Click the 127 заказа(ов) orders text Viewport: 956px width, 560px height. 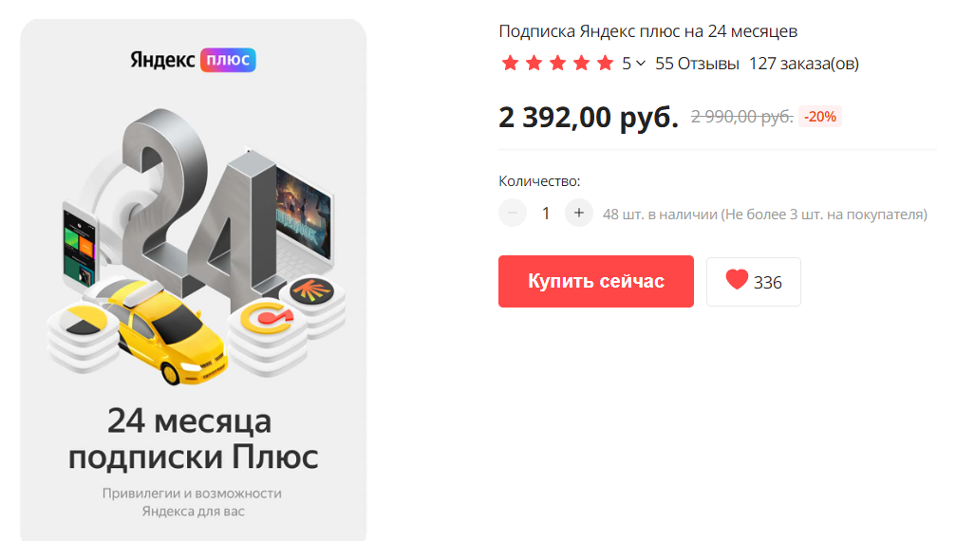pos(803,64)
